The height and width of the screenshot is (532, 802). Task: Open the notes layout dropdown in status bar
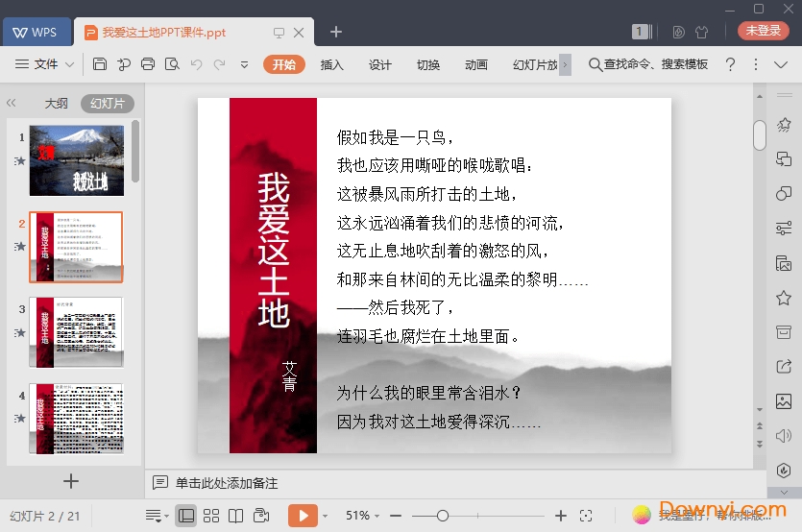(x=157, y=516)
